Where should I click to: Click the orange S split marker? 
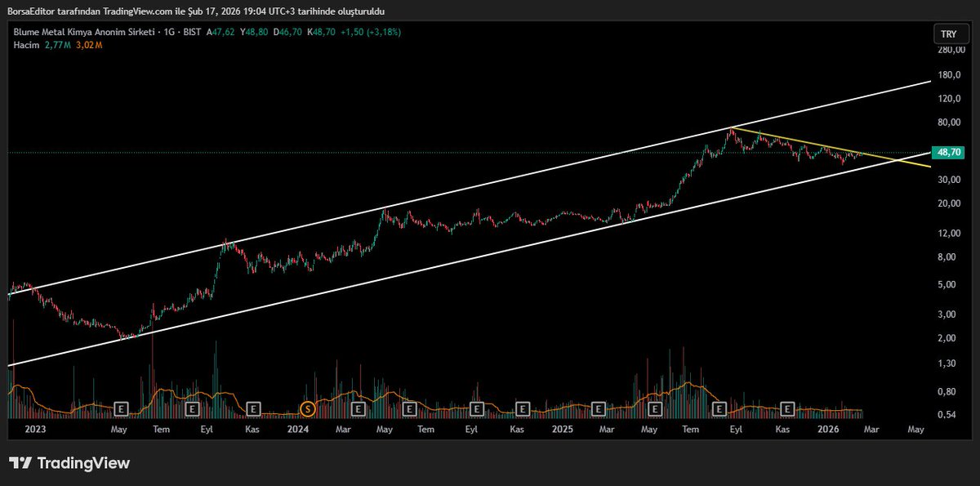pyautogui.click(x=308, y=408)
